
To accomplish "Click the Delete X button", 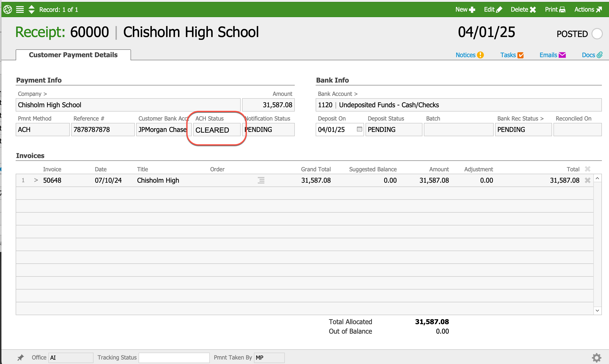I will click(523, 9).
